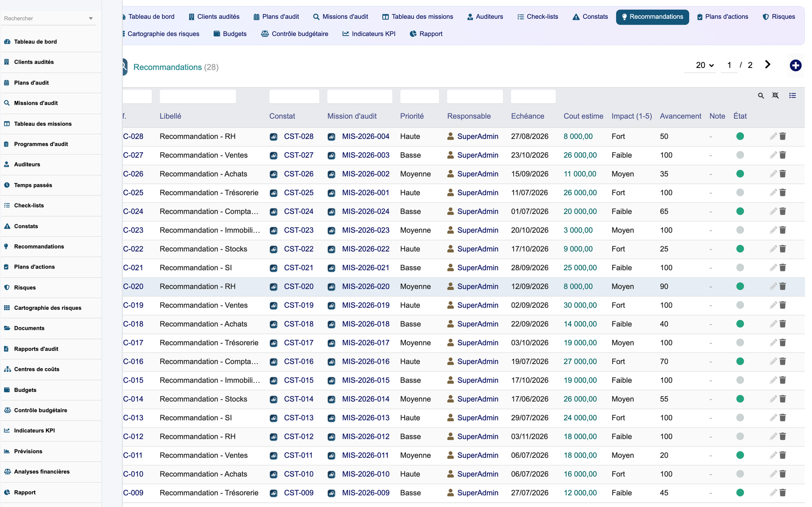Toggle green État indicator for row CST-028

pyautogui.click(x=740, y=136)
